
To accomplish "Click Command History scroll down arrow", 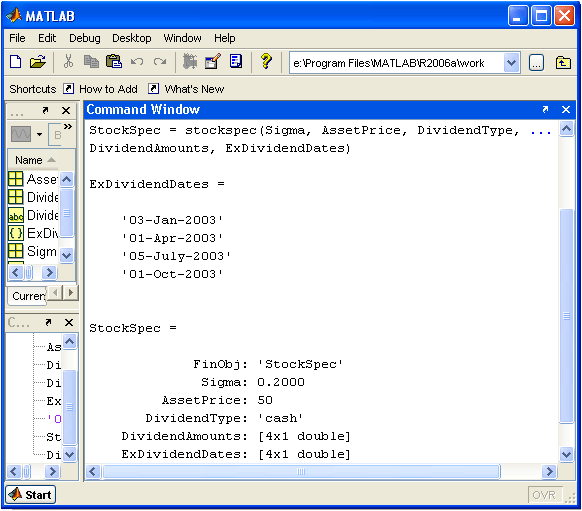I will point(69,454).
